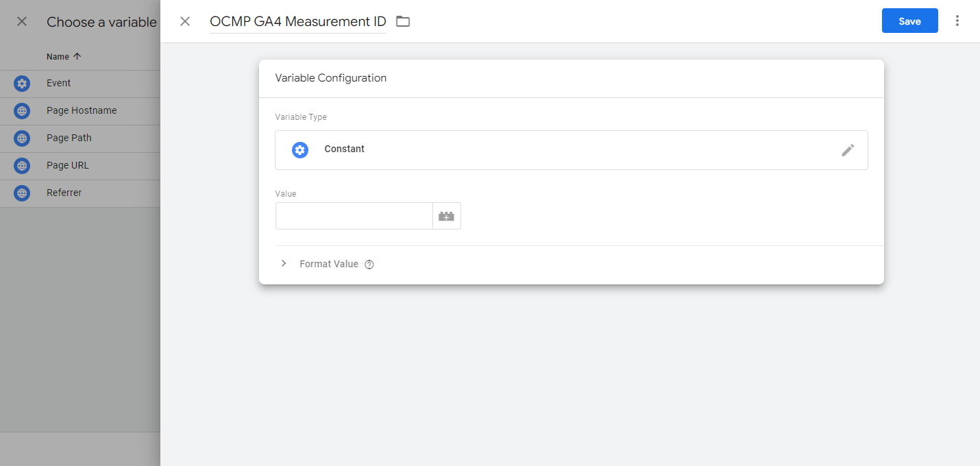Click the Format Value label
Screen dimensions: 980x466
pos(329,264)
